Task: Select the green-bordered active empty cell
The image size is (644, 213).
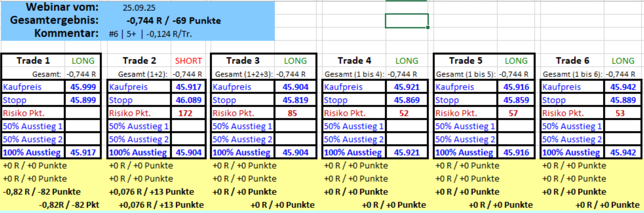Action: (x=406, y=21)
